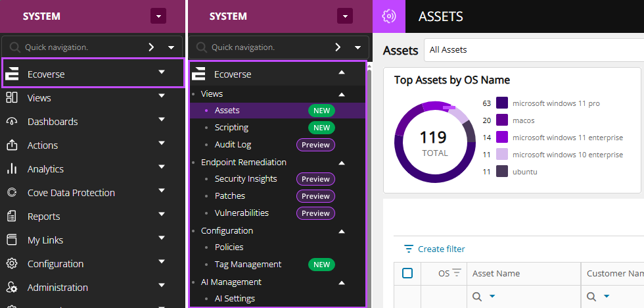
Task: Click the Dashboards gauge icon
Action: (x=12, y=121)
